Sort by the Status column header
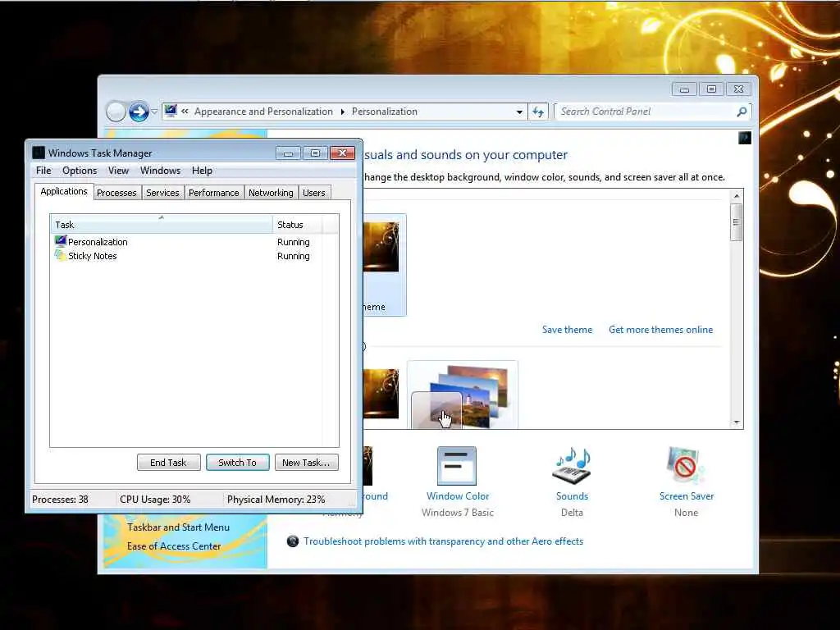The width and height of the screenshot is (840, 630). 297,225
